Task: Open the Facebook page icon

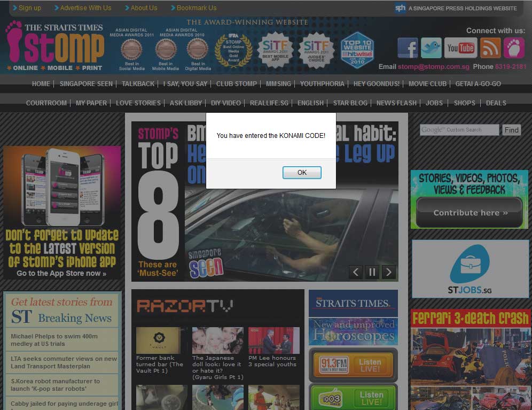Action: tap(408, 48)
